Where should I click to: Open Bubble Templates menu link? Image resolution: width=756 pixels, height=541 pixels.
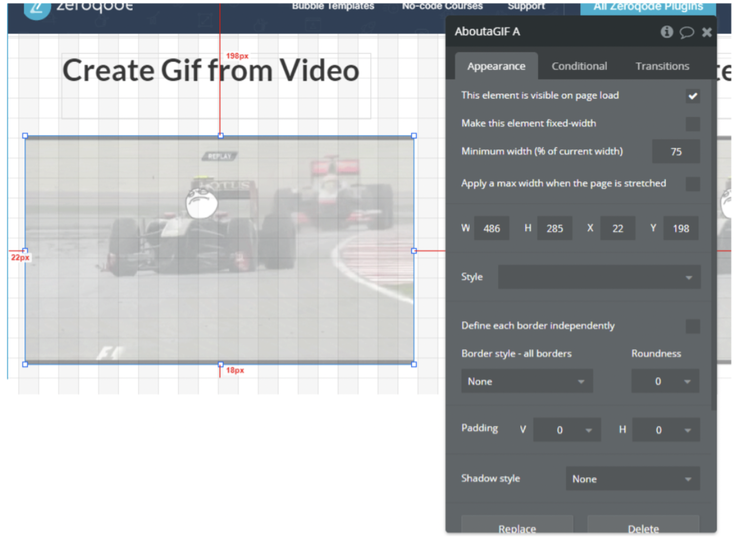coord(333,6)
